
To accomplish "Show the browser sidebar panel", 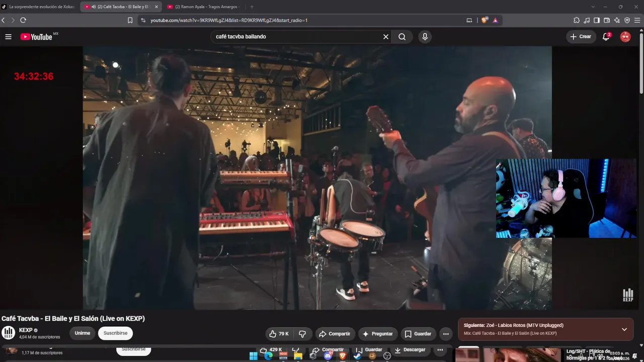I will 597,20.
